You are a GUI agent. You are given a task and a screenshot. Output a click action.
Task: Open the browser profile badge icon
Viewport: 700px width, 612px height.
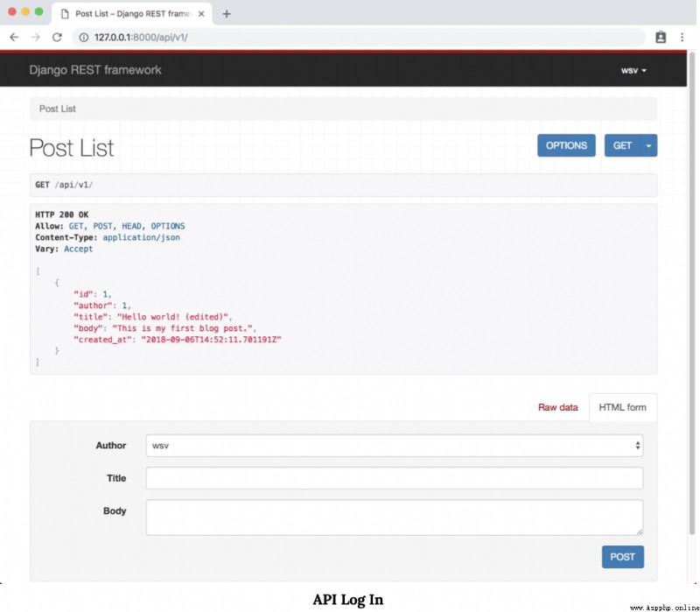tap(661, 37)
